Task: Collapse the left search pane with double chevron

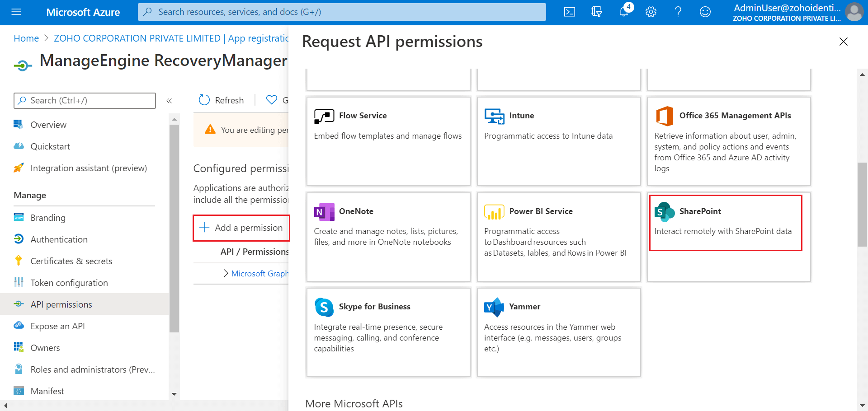Action: coord(170,101)
